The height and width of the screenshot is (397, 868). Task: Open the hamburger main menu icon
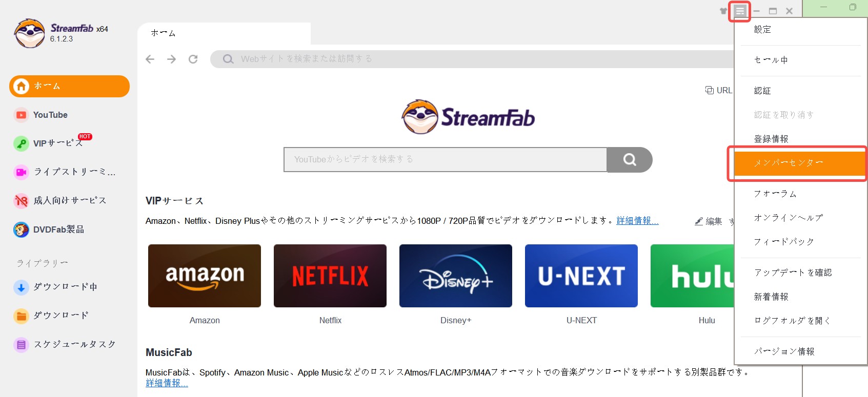tap(740, 11)
